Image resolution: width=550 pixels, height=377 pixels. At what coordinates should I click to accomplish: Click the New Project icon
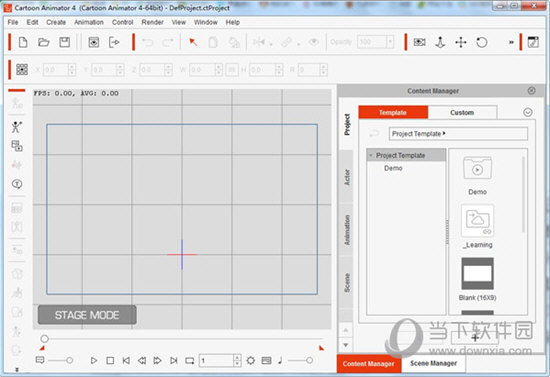(x=23, y=42)
